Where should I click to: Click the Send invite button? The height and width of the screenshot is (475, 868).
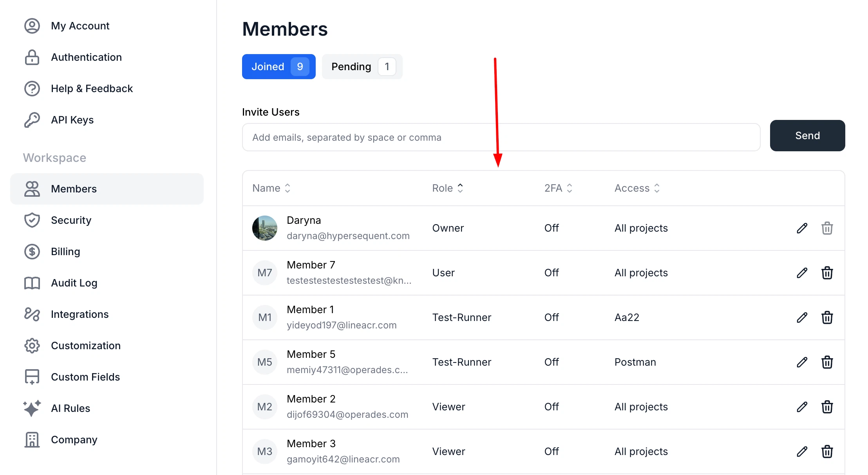(807, 136)
